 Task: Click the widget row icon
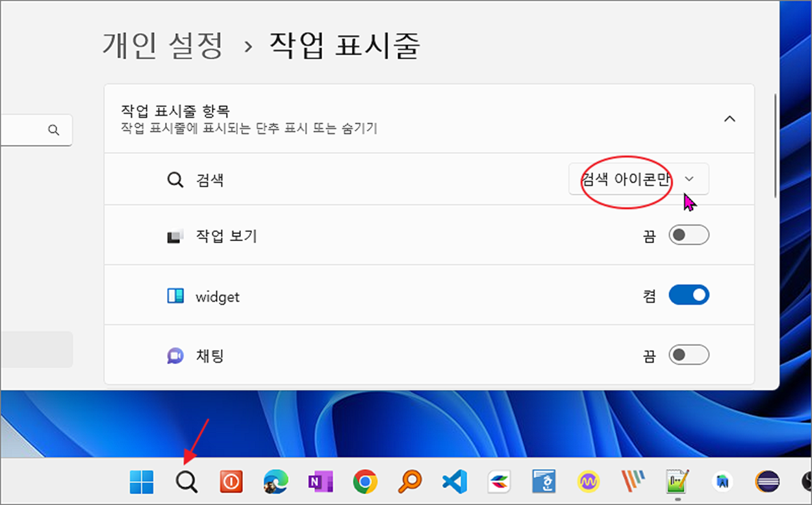tap(175, 296)
